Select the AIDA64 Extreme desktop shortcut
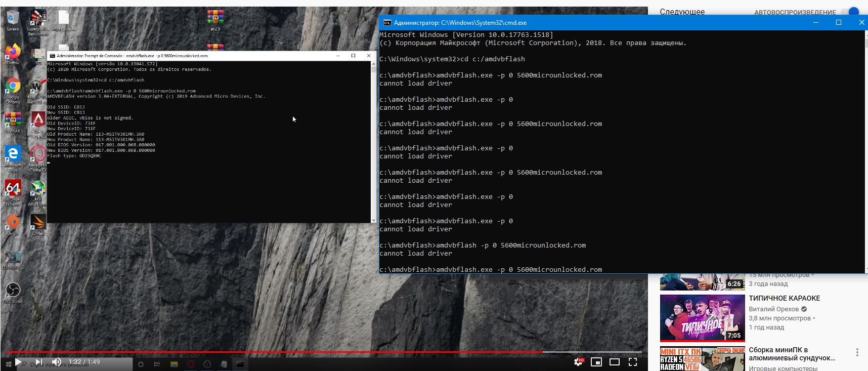868x371 pixels. click(13, 193)
